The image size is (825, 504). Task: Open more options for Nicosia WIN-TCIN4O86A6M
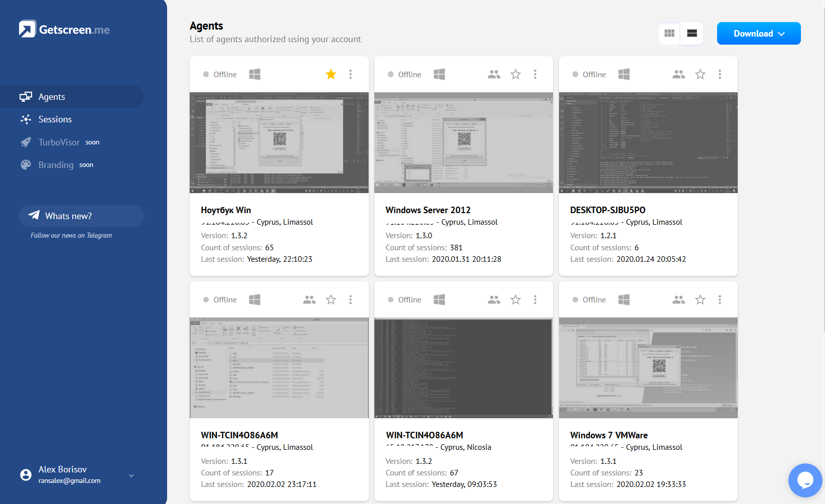[535, 299]
